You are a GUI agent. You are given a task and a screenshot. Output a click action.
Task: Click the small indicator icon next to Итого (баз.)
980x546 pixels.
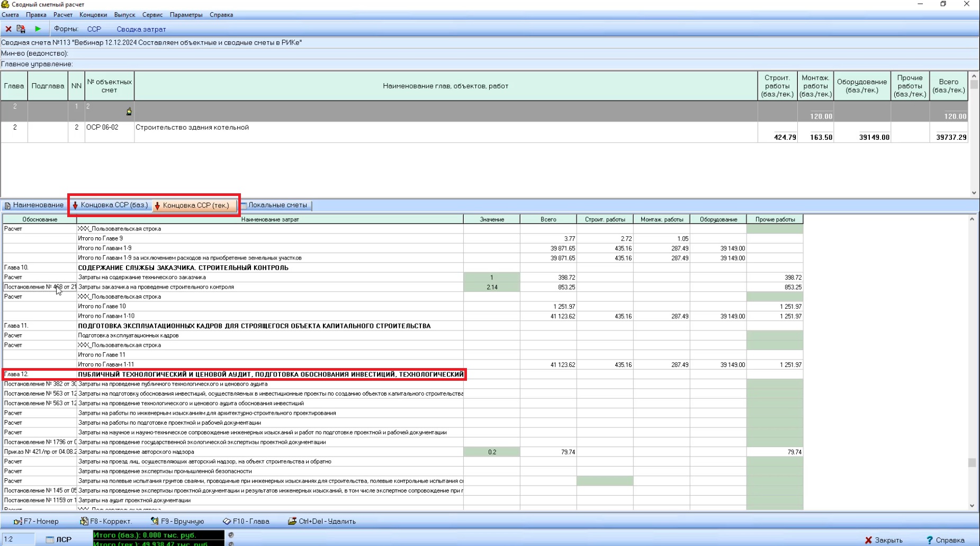(231, 535)
